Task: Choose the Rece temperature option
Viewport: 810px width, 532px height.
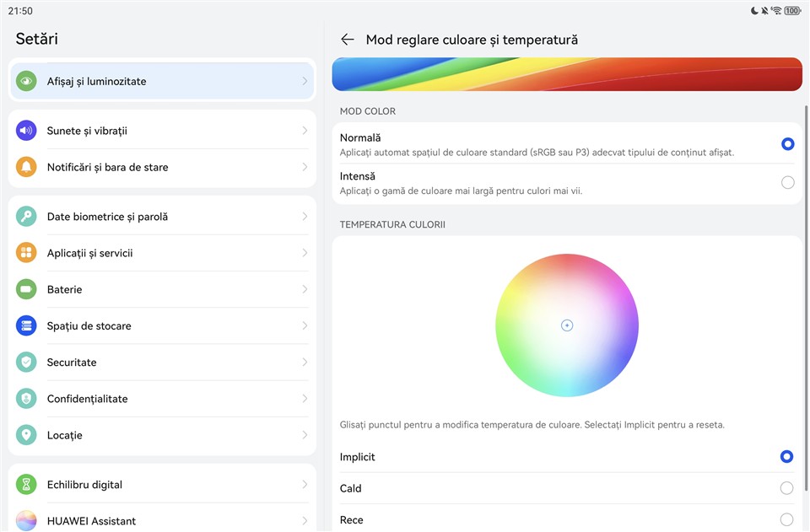Action: pyautogui.click(x=786, y=519)
